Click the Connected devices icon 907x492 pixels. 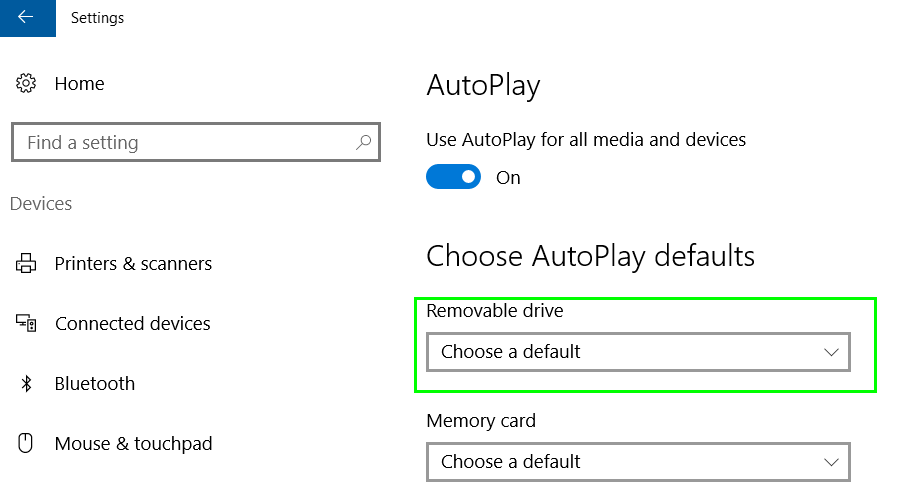(26, 323)
